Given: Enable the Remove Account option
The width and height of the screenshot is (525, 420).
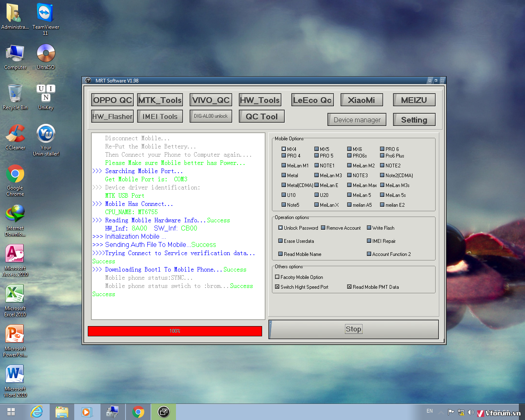Looking at the screenshot, I should (323, 228).
